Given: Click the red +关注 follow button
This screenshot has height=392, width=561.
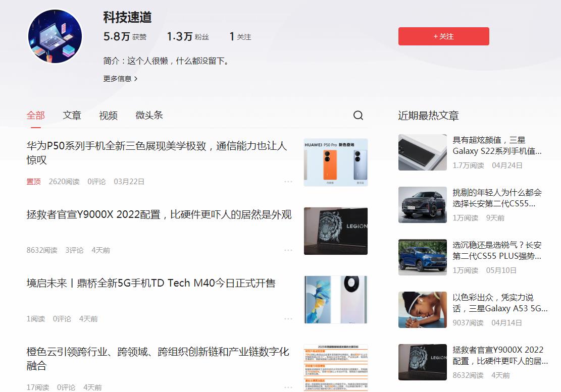Looking at the screenshot, I should coord(444,36).
